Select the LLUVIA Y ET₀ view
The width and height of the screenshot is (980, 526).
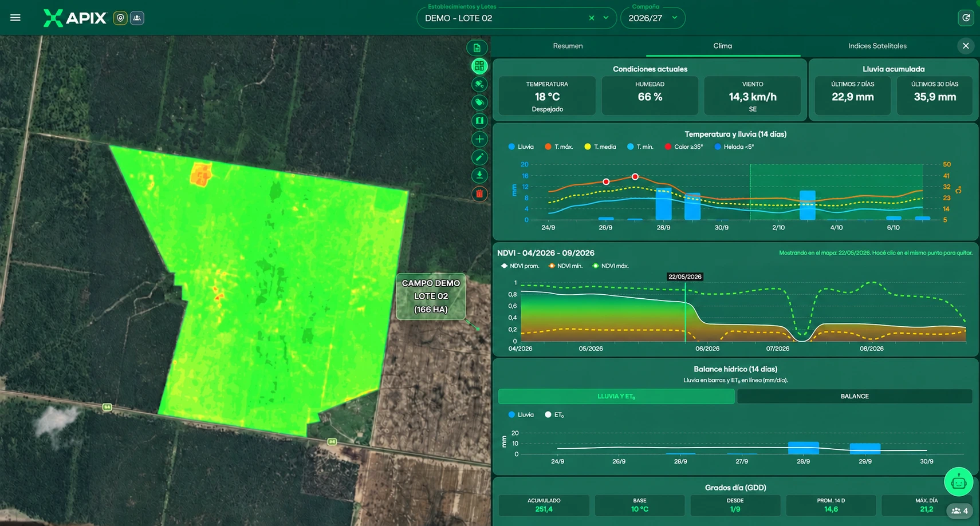pyautogui.click(x=616, y=396)
